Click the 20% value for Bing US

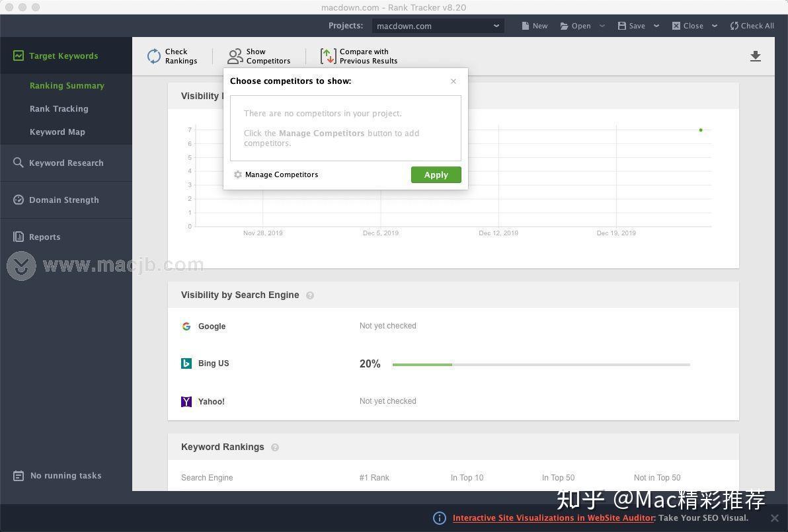point(370,363)
